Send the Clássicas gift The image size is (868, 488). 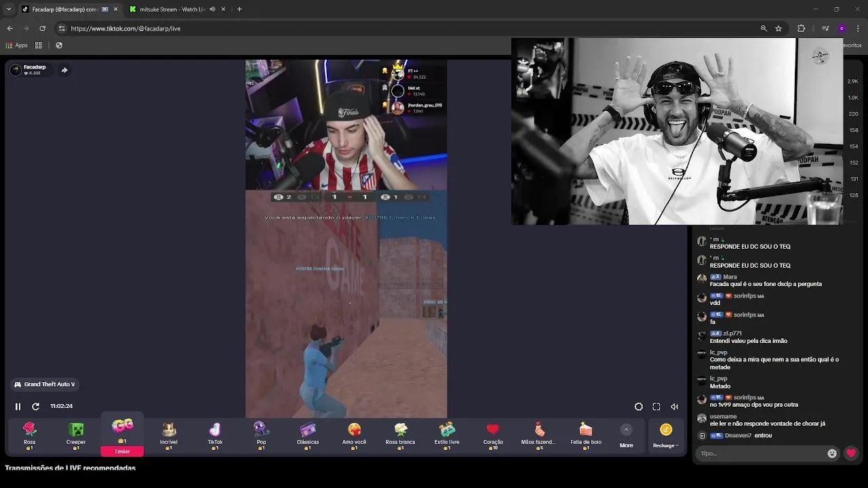308,435
